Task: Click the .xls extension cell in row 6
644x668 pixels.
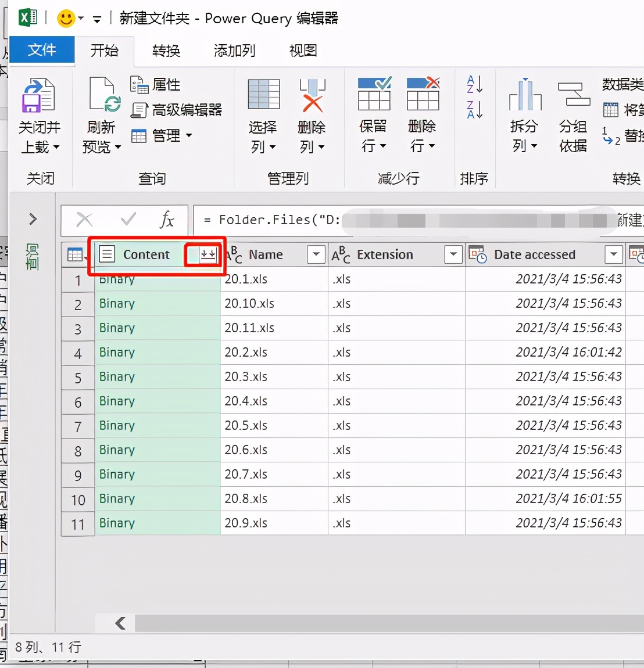Action: pos(396,401)
